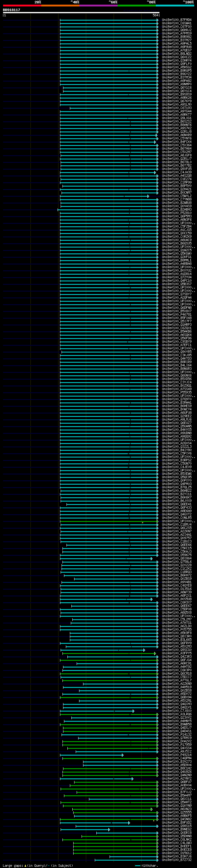Click the UniRef100_A7TGL7 label

point(176,680)
